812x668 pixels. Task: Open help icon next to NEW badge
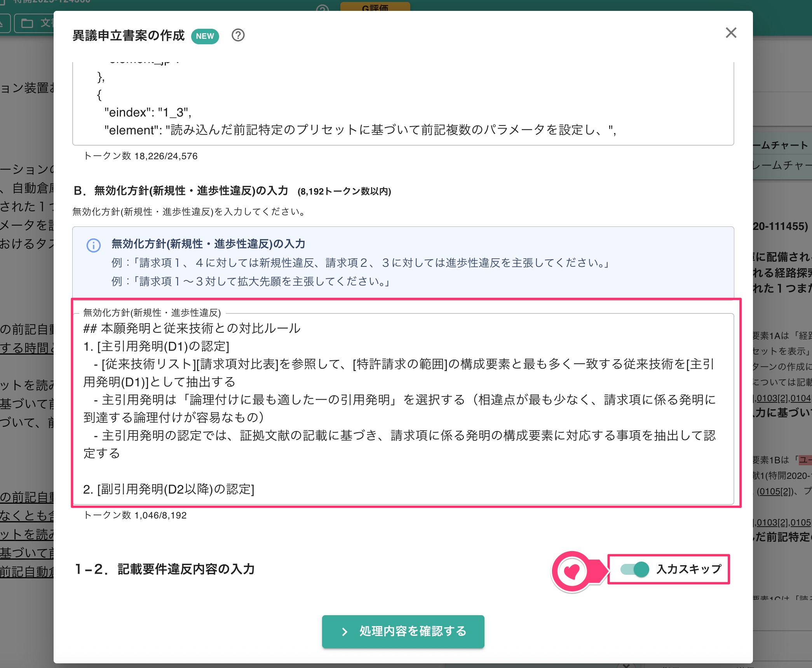[238, 35]
